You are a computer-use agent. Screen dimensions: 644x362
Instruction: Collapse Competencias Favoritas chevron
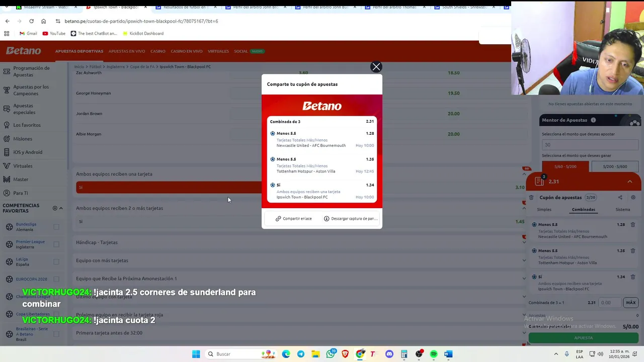pyautogui.click(x=61, y=208)
